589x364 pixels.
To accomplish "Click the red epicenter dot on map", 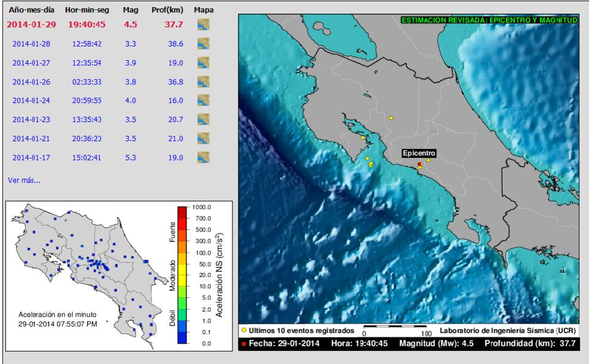I will 420,164.
